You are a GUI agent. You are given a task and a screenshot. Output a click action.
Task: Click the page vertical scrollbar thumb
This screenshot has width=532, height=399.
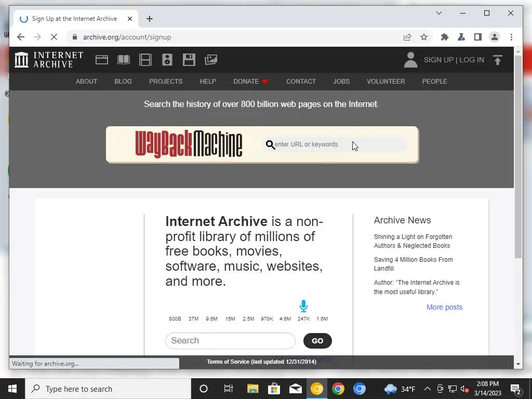[x=518, y=156]
